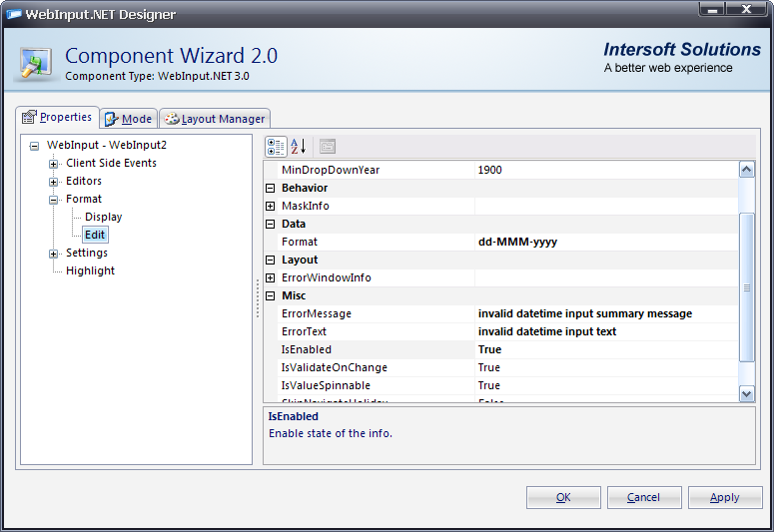The height and width of the screenshot is (532, 774).
Task: Click the Format value dd-MMM-yyyy field
Action: pos(605,243)
